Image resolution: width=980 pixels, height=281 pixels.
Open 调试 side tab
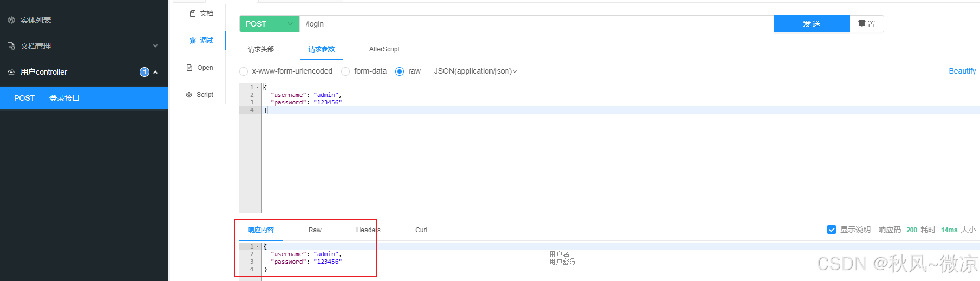pos(201,41)
